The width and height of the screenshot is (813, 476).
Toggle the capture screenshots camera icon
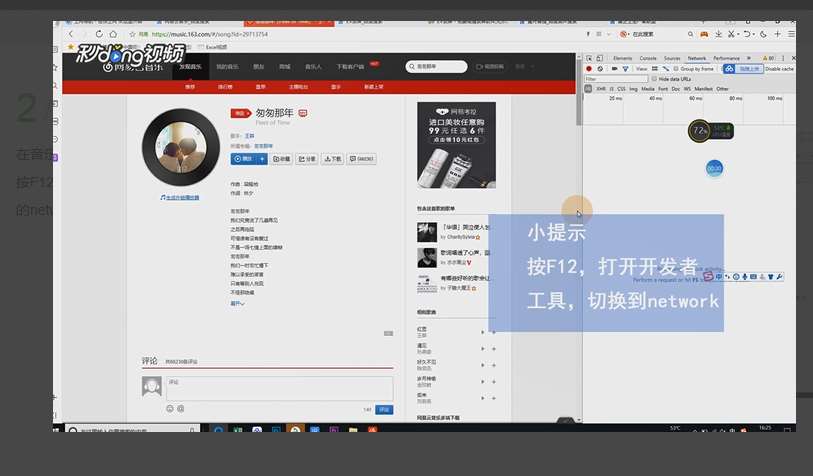click(x=614, y=68)
